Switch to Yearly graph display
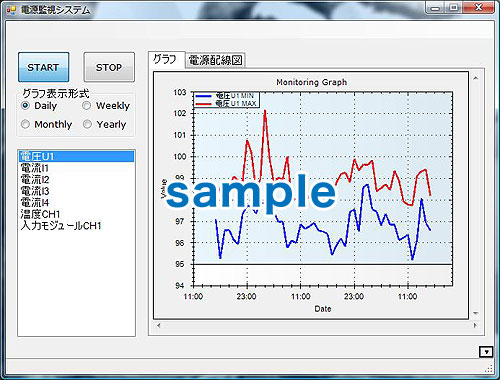Image resolution: width=500 pixels, height=380 pixels. (x=87, y=124)
